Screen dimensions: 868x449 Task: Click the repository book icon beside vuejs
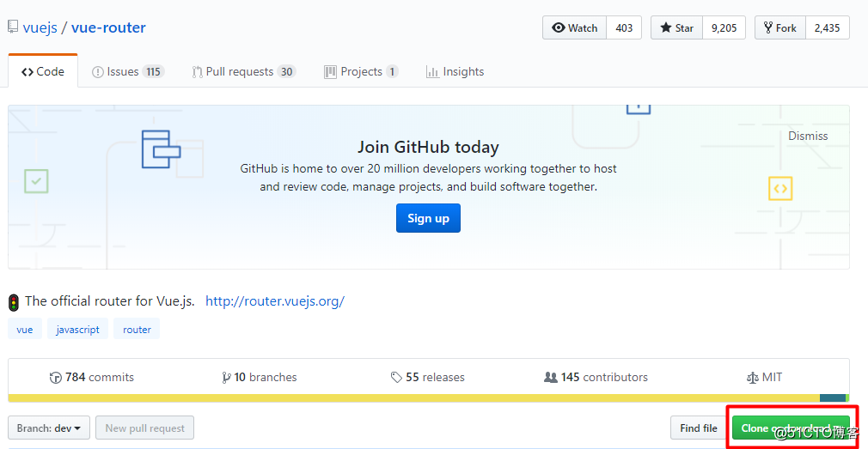13,27
